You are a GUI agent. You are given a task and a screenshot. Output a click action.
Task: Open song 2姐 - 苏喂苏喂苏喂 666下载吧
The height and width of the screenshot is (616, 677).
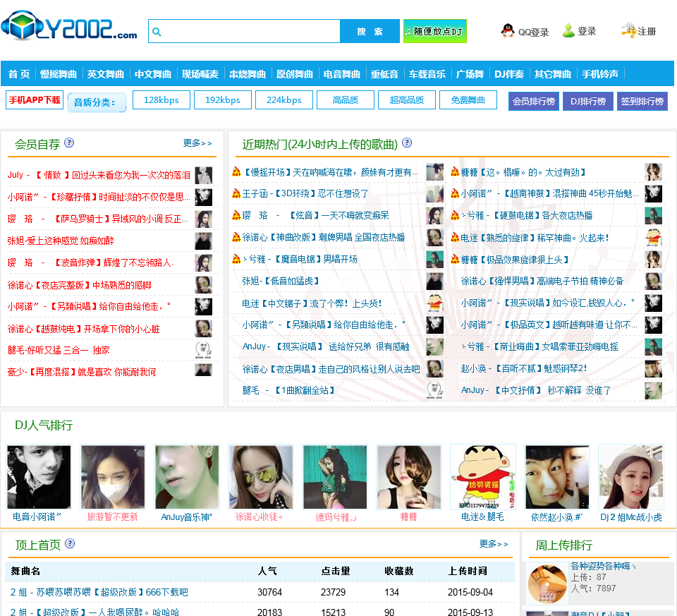click(99, 592)
